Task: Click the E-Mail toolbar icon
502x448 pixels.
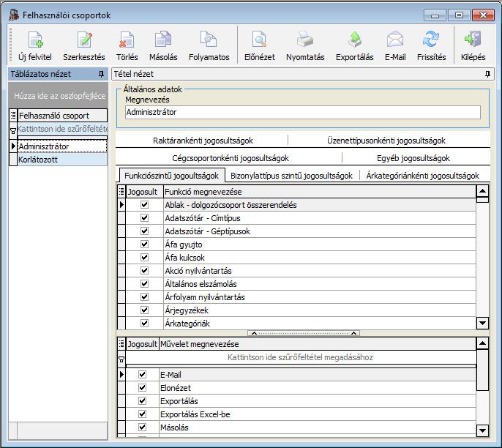Action: tap(395, 40)
